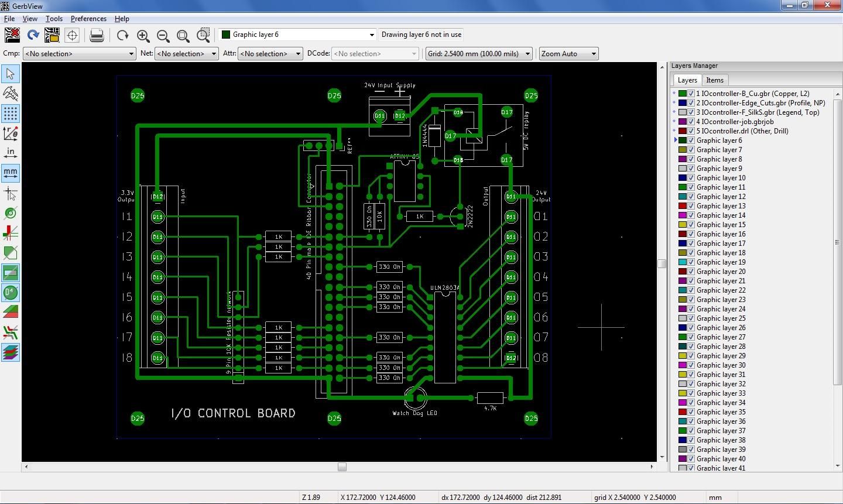Uncheck visibility of IOcontroller-F_SilkS.gbr layer

click(690, 112)
